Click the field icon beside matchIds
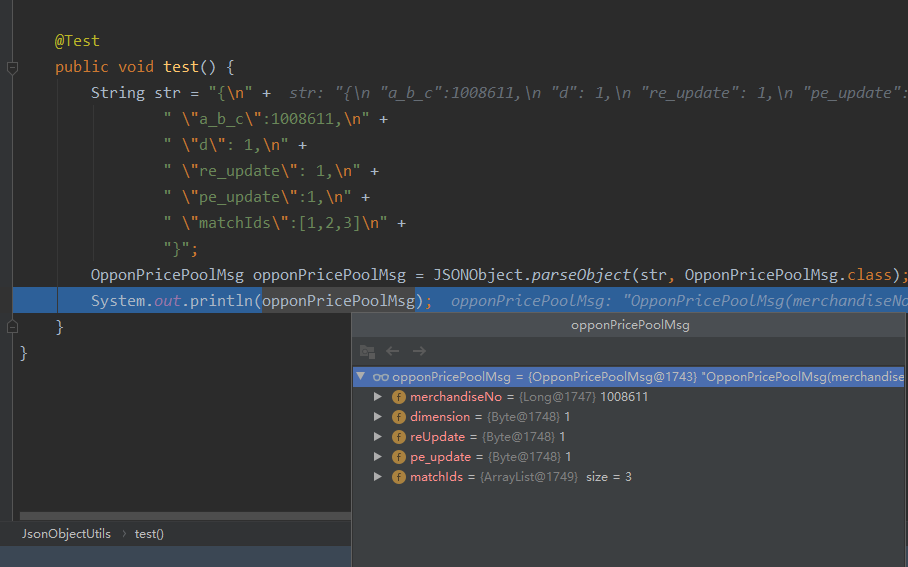Image resolution: width=908 pixels, height=567 pixels. 398,477
